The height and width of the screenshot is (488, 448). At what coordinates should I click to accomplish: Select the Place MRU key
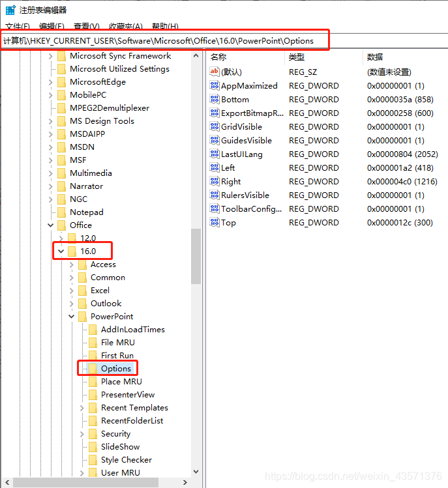pos(121,382)
